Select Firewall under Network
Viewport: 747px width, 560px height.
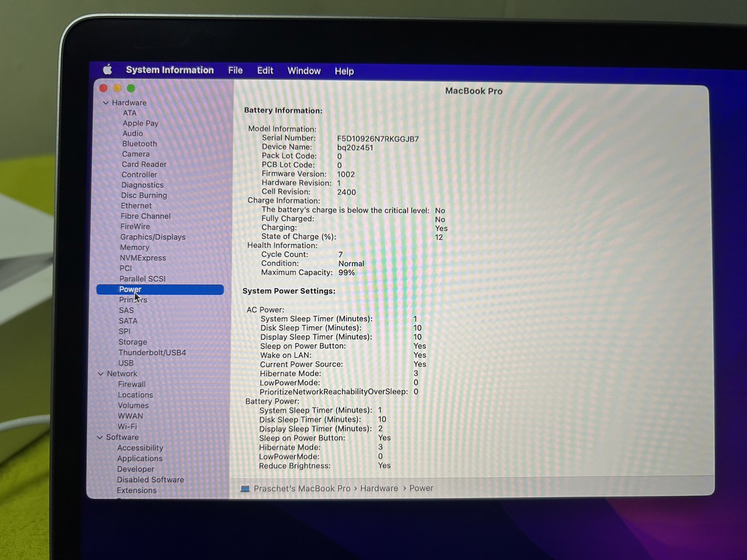131,384
